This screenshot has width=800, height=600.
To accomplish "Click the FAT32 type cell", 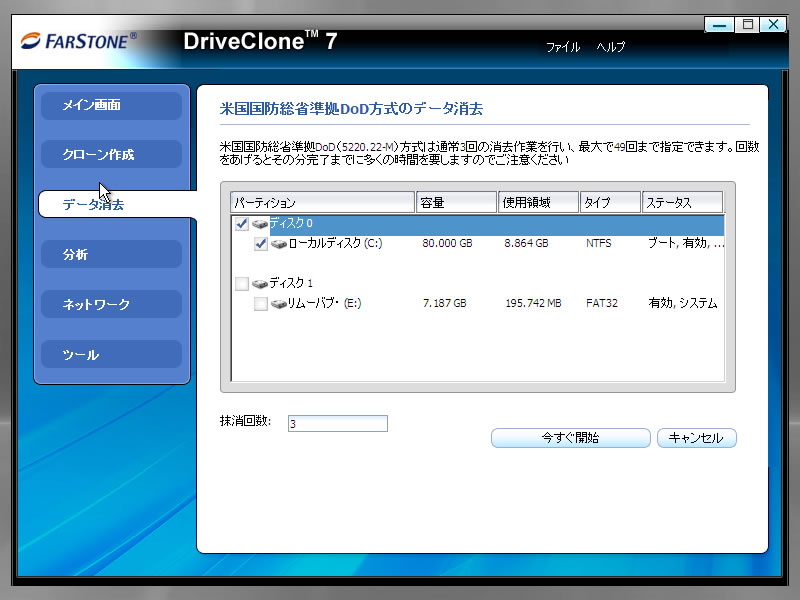I will [x=602, y=304].
